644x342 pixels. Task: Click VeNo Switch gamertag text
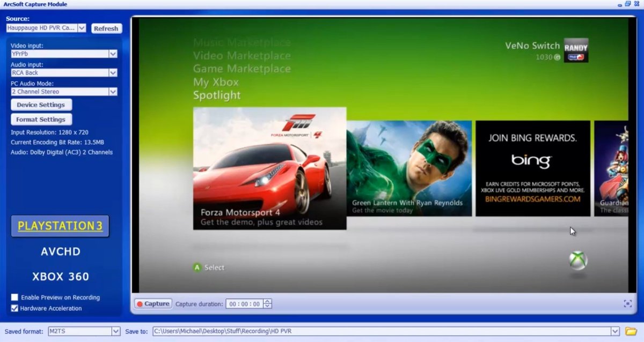click(x=532, y=46)
